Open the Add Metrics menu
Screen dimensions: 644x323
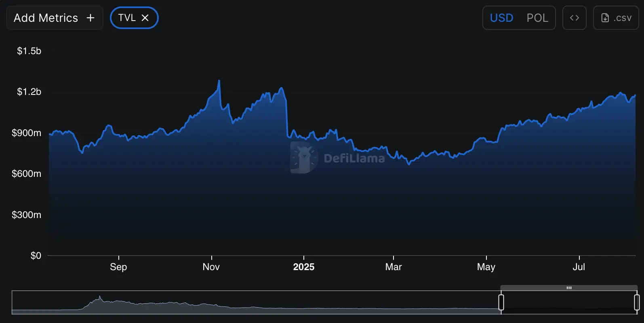[55, 18]
